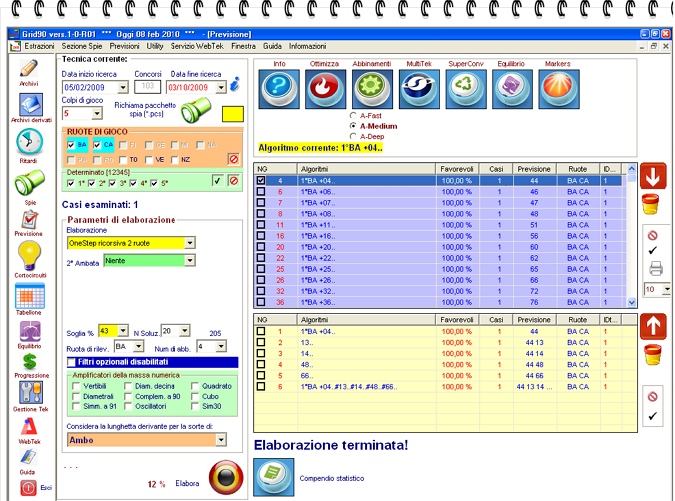This screenshot has width=675, height=501.
Task: Click the yellow color swatch box
Action: 233,114
